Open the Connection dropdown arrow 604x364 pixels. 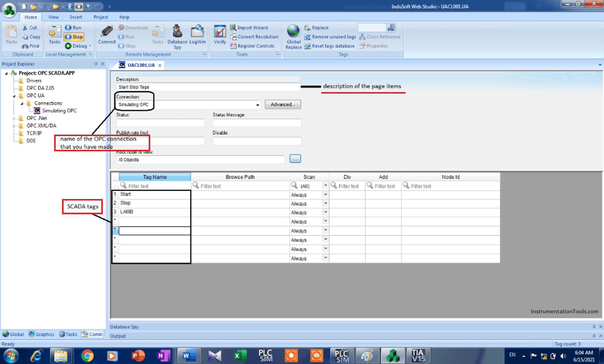[258, 105]
